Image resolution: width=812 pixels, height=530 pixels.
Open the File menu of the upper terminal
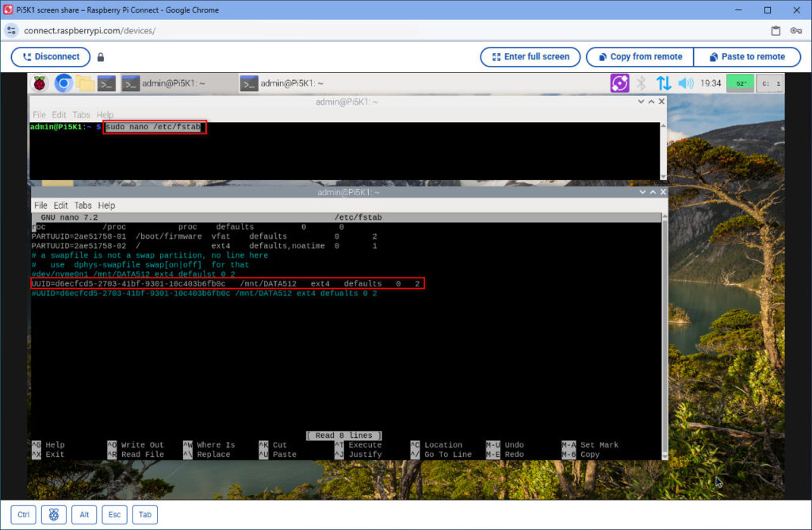pos(39,114)
